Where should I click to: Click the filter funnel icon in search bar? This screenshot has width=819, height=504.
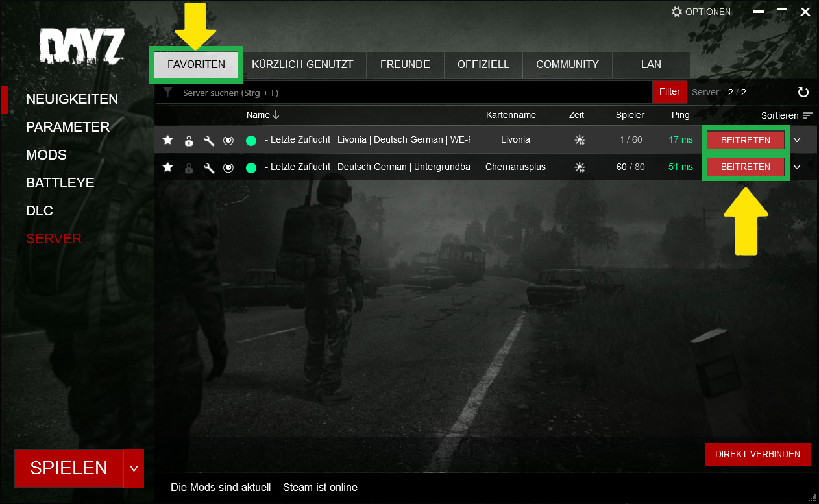[x=167, y=93]
